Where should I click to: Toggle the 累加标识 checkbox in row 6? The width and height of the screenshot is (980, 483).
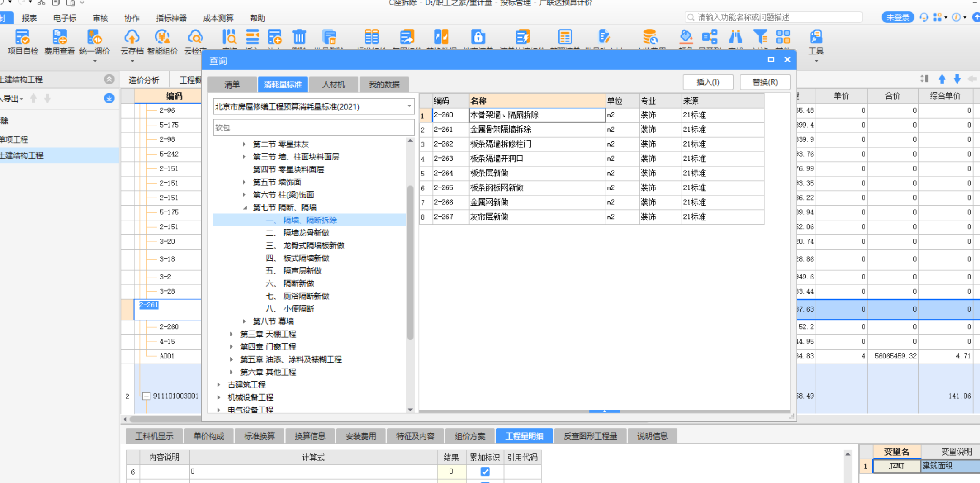[x=485, y=472]
